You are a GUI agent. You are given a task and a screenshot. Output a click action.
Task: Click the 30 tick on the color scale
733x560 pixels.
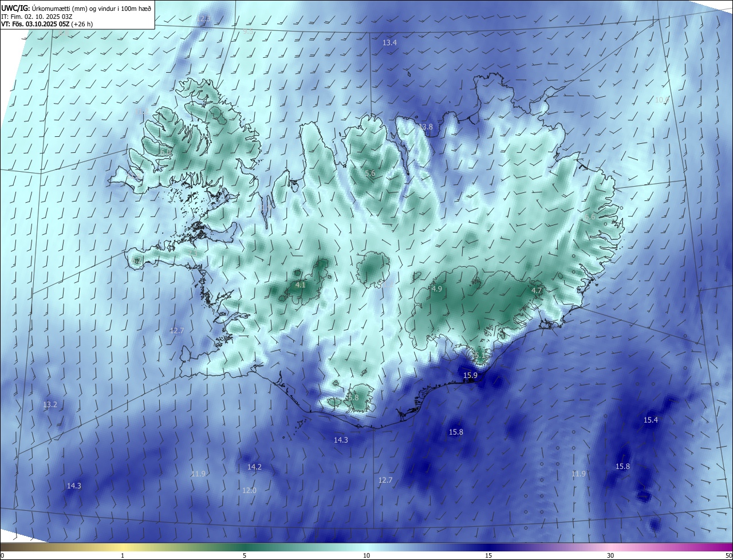610,555
